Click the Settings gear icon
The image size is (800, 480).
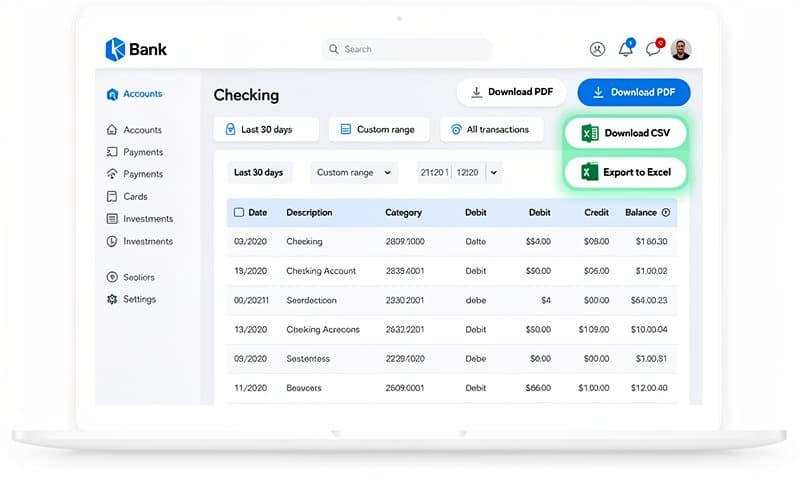112,299
